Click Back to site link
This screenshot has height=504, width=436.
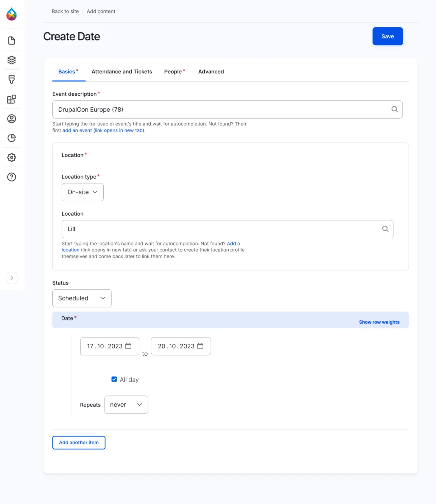[x=65, y=11]
